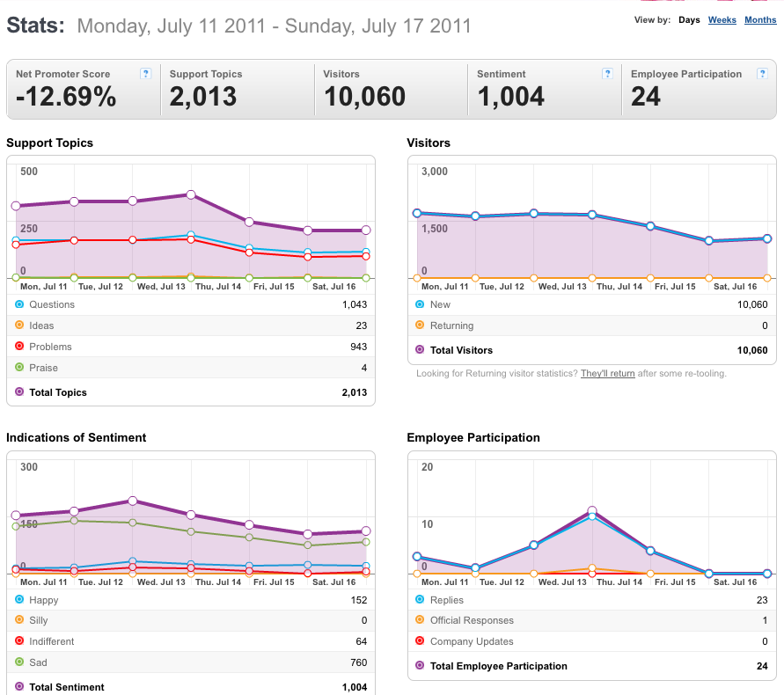Click the Support Topics summary tile

(238, 90)
